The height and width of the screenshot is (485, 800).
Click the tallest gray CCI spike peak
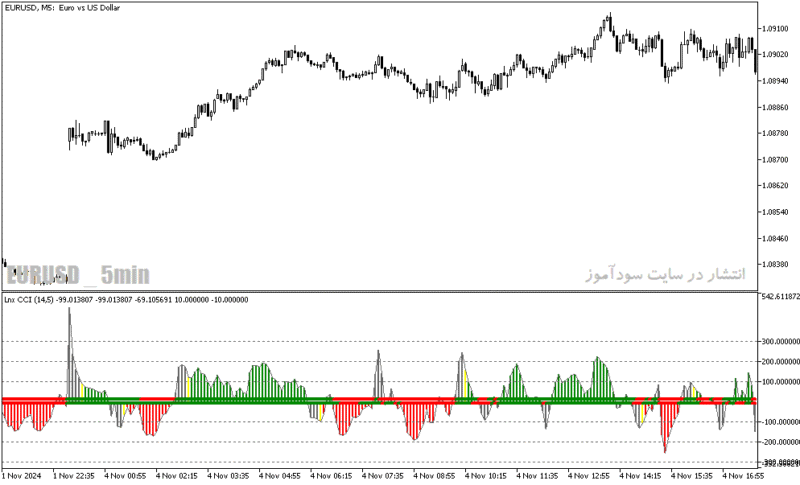tap(69, 309)
